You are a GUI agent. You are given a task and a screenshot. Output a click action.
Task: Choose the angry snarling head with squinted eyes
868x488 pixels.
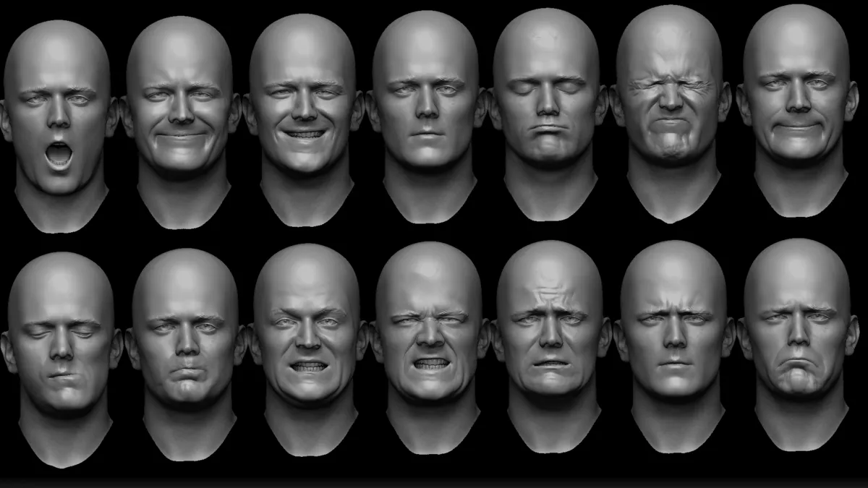pos(430,348)
